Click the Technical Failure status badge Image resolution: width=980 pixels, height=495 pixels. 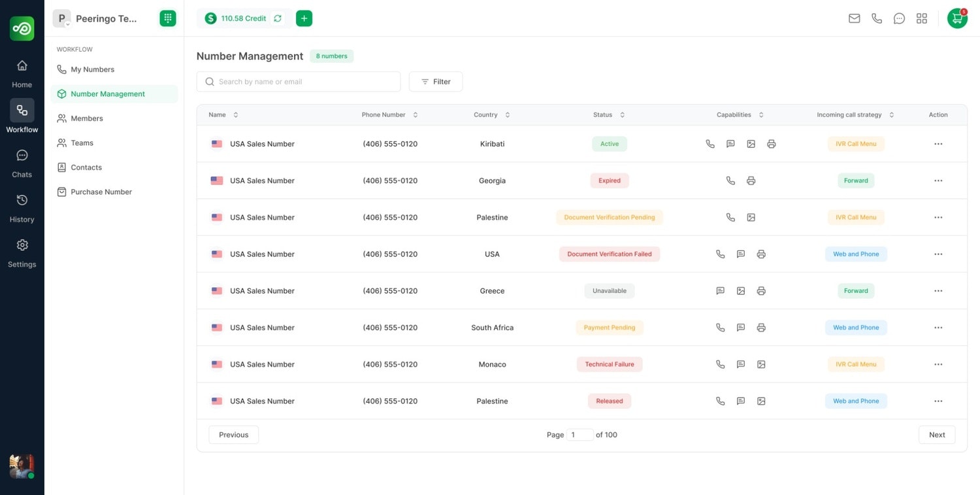pos(610,364)
